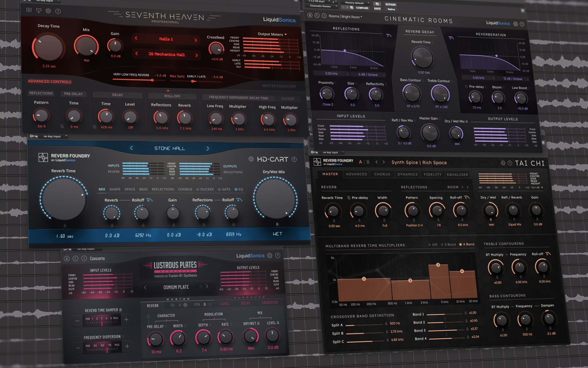Open Tai Chi help icon
The image size is (588, 368).
click(x=510, y=163)
